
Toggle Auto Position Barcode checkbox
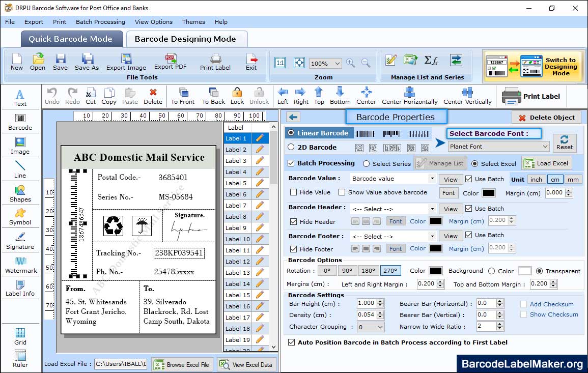tap(291, 342)
